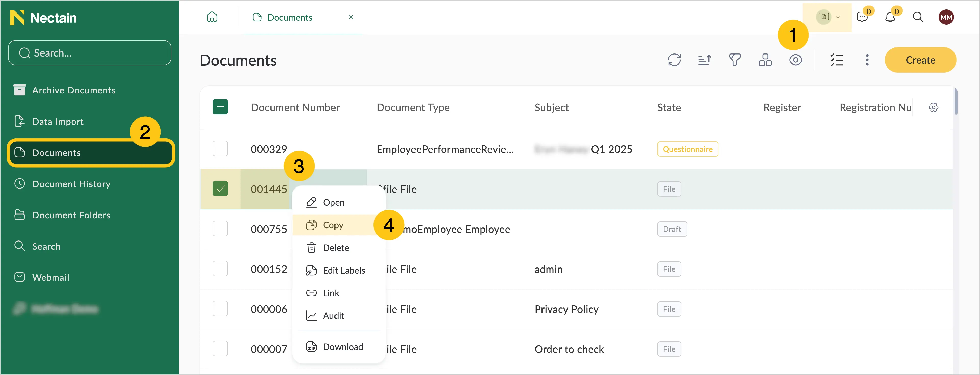980x375 pixels.
Task: Open the checklist selection icon
Action: pyautogui.click(x=836, y=60)
